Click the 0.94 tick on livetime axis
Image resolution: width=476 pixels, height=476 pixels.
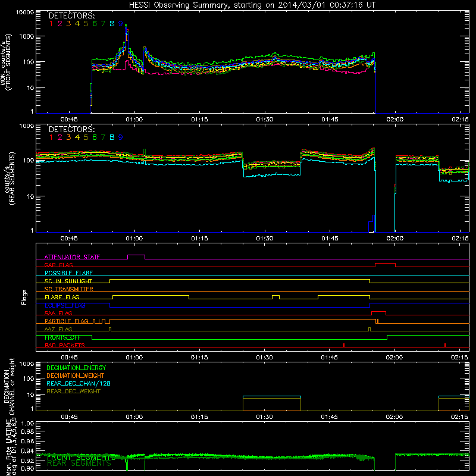[x=27, y=451]
